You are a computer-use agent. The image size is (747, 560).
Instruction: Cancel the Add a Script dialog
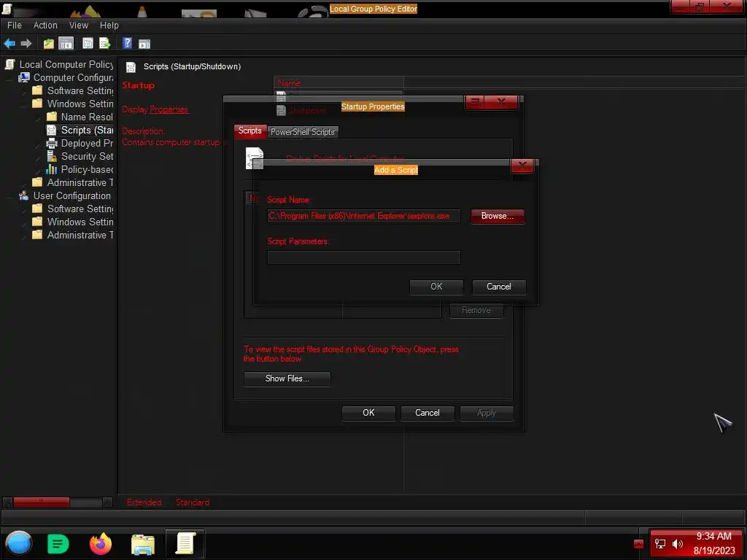click(x=499, y=287)
